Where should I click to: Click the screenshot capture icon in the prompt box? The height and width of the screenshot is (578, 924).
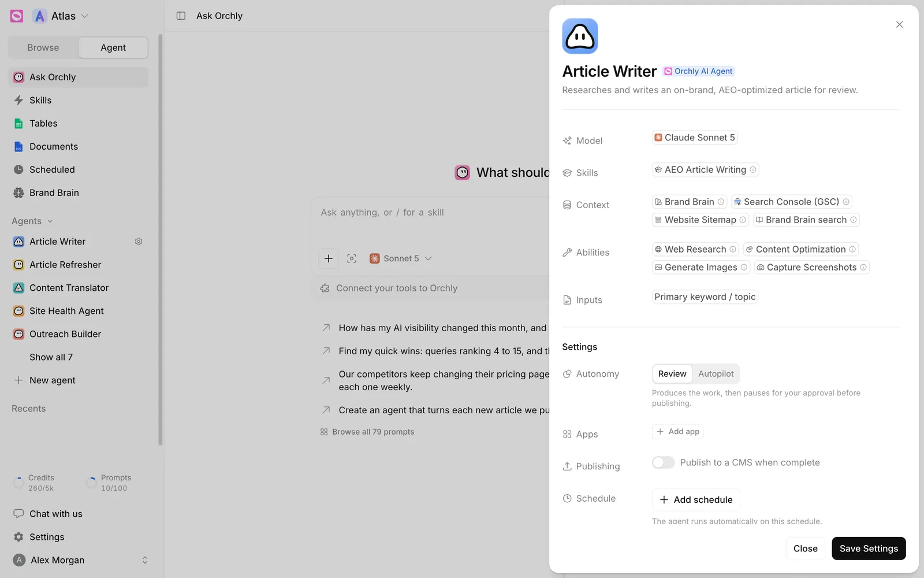(x=352, y=258)
